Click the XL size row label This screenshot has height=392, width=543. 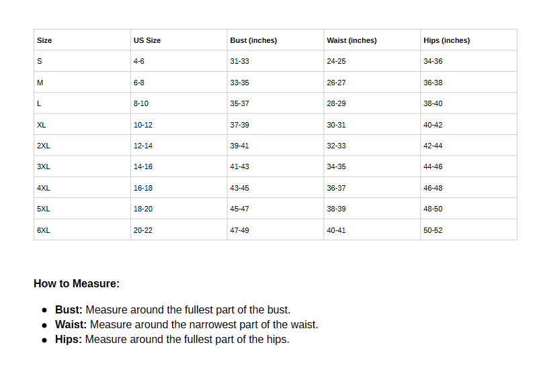82,125
